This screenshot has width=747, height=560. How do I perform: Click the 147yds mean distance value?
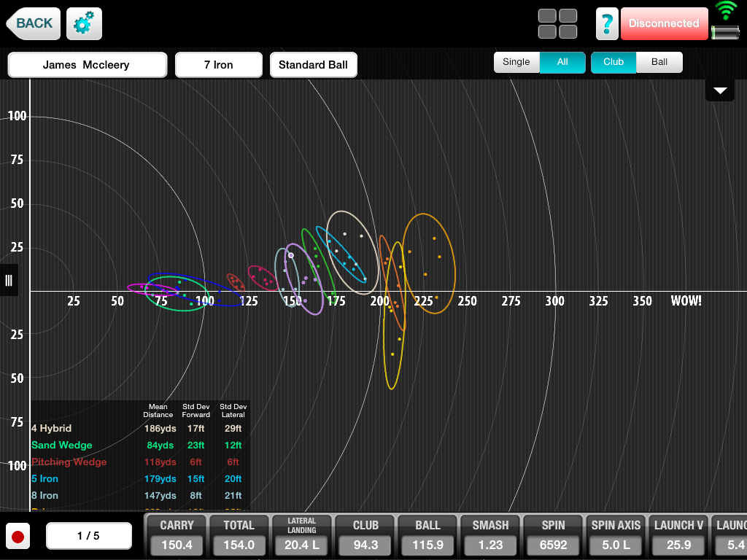coord(160,495)
